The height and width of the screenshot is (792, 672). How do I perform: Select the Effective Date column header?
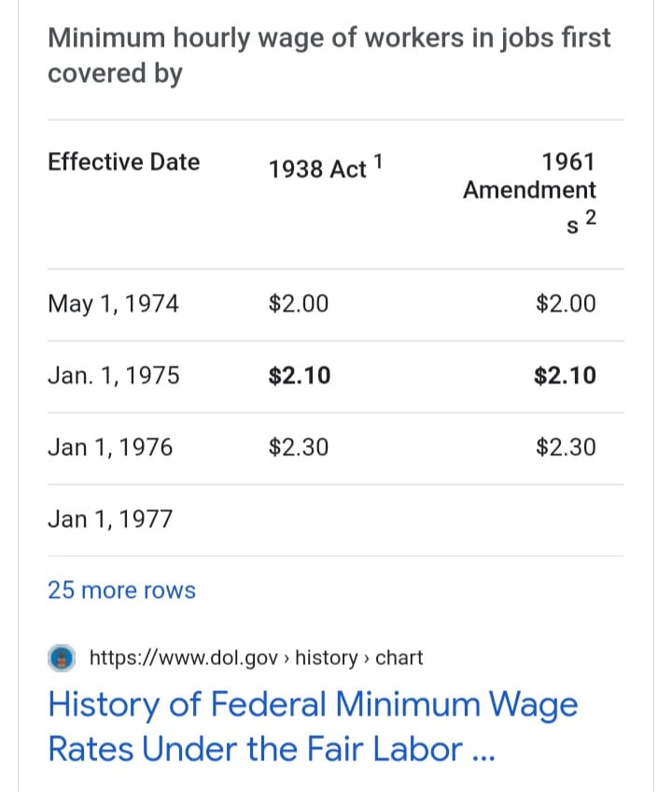(124, 162)
